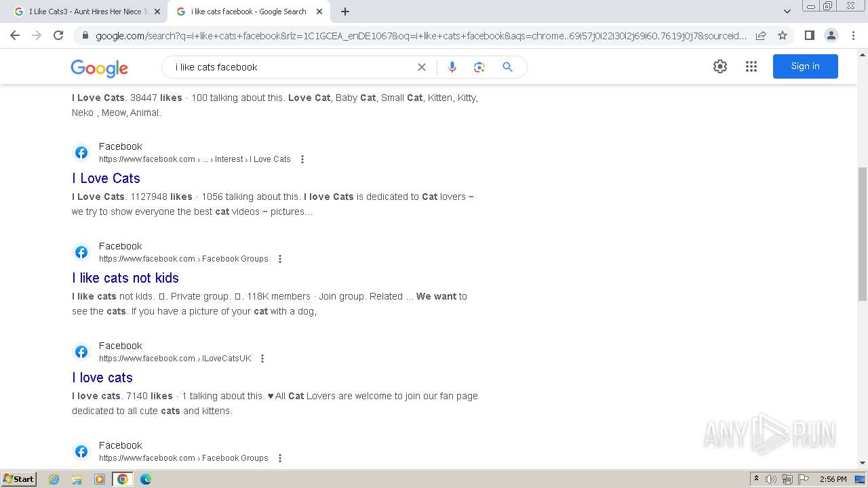868x488 pixels.
Task: Click the Facebook favicon of I Love Cats result
Action: coord(81,152)
